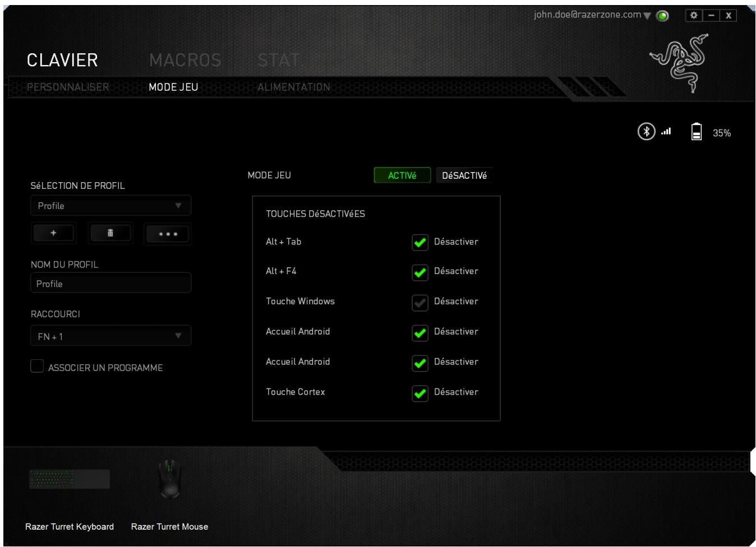
Task: Click the battery level icon
Action: coord(697,132)
